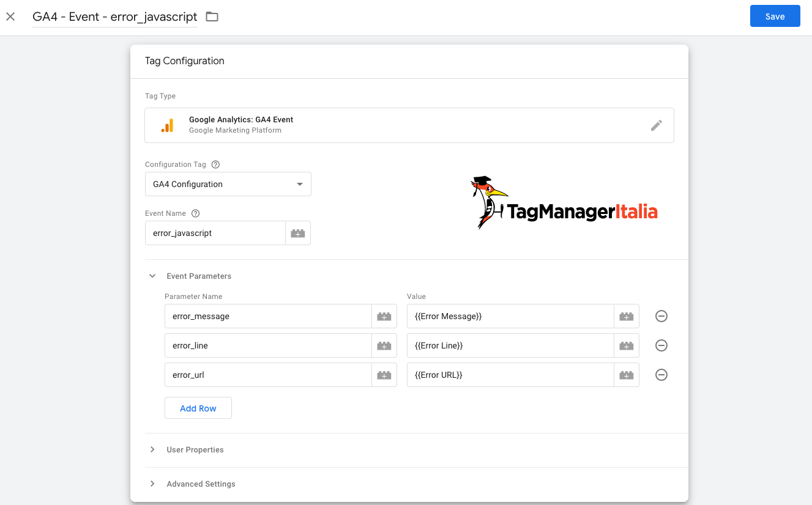Screen dimensions: 812x505
Task: Expand the User Properties section
Action: coord(153,449)
